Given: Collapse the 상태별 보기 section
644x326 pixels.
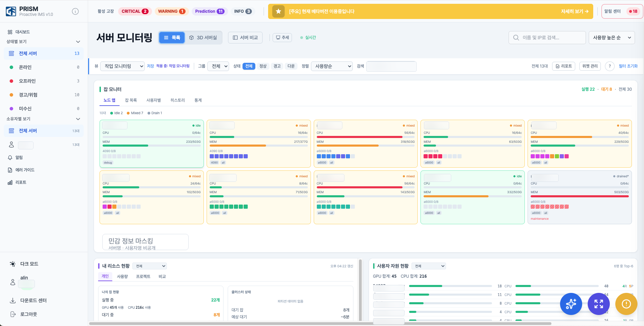Looking at the screenshot, I should tap(78, 42).
